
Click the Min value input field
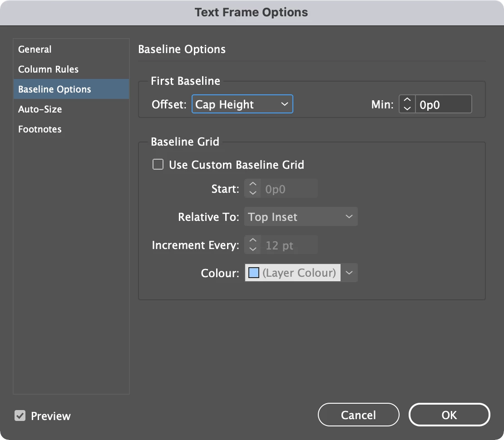click(x=443, y=104)
